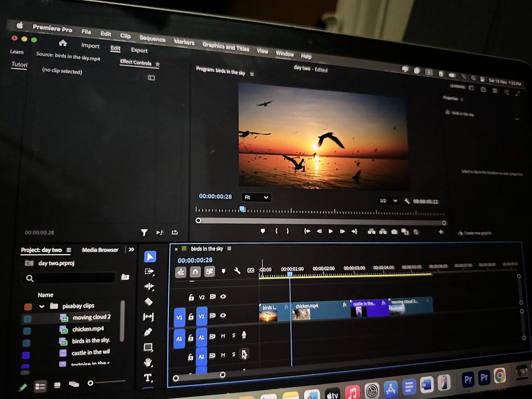Viewport: 532px width, 399px height.
Task: Hide video track V1 with its eye icon
Action: 223,316
